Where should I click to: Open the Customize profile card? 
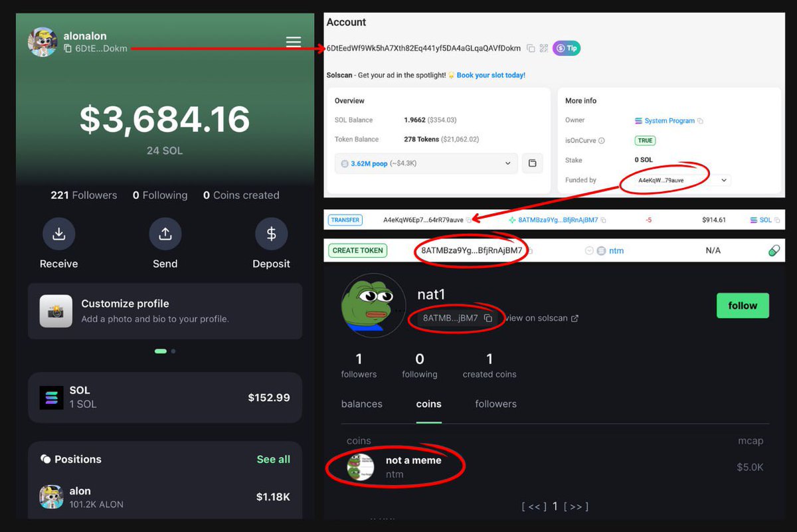point(165,311)
